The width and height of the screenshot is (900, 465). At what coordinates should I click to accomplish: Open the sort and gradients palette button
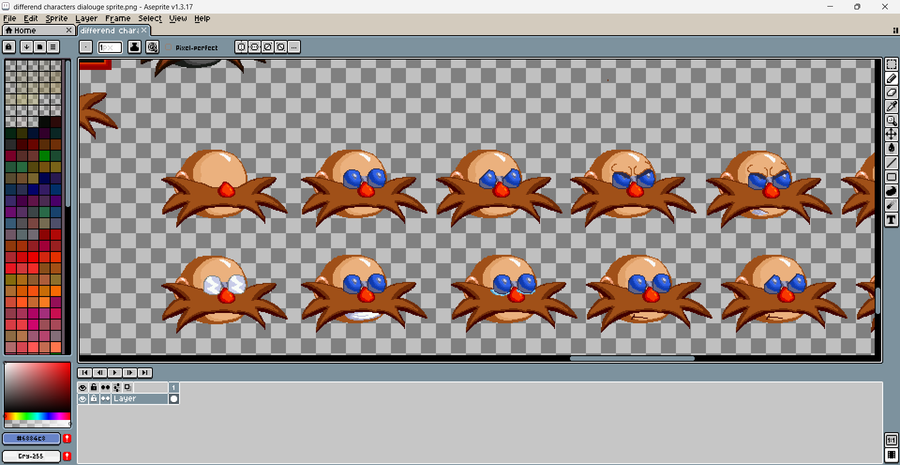point(26,47)
